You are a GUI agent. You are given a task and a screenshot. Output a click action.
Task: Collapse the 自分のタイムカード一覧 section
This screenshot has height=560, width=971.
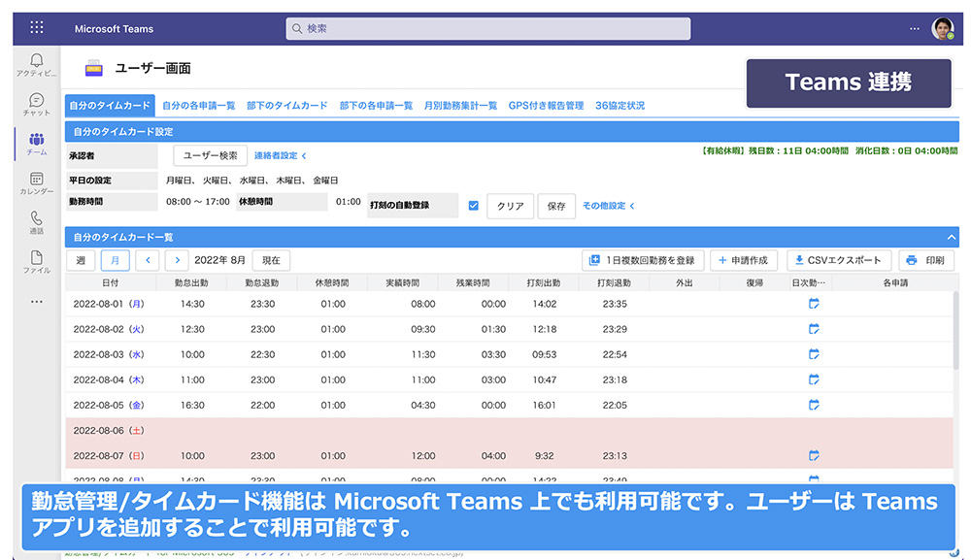[952, 237]
